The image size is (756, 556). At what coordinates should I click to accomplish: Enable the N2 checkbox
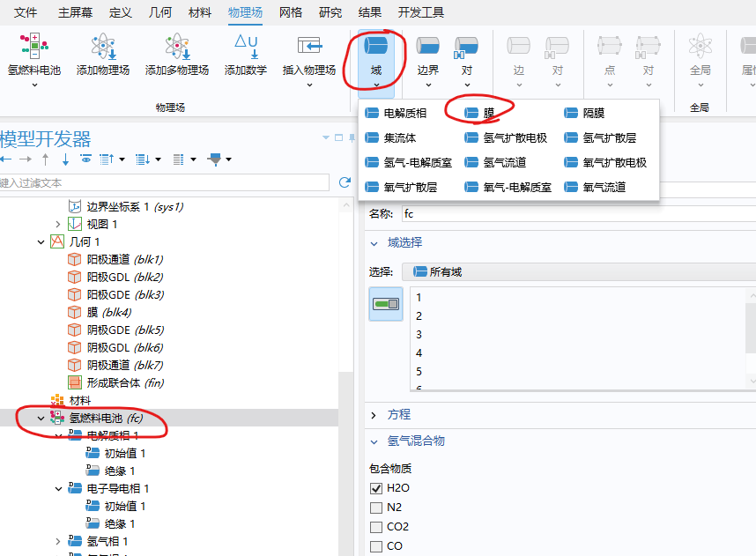[x=376, y=508]
